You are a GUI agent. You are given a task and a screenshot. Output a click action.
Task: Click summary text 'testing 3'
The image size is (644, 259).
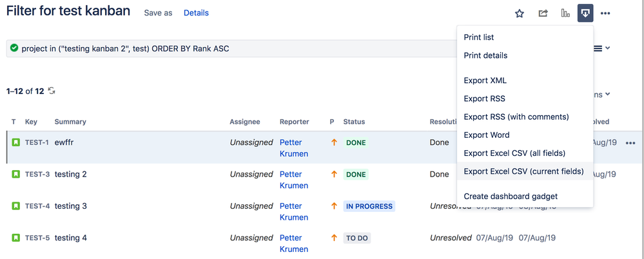71,206
